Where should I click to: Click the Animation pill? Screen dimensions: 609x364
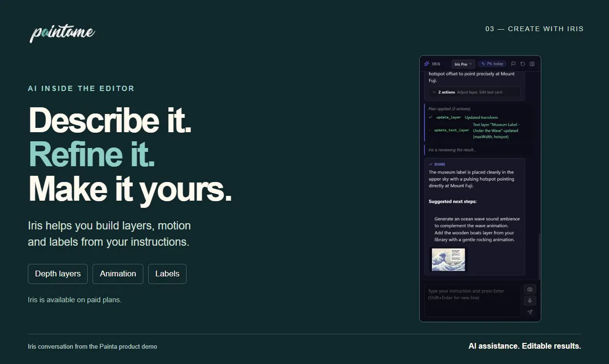[x=118, y=274]
